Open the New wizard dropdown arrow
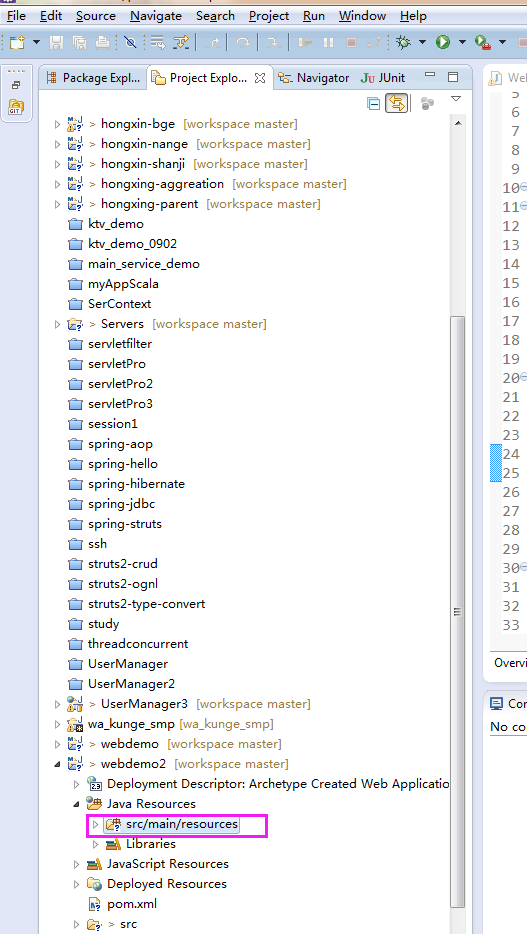The width and height of the screenshot is (527, 934). [x=36, y=42]
